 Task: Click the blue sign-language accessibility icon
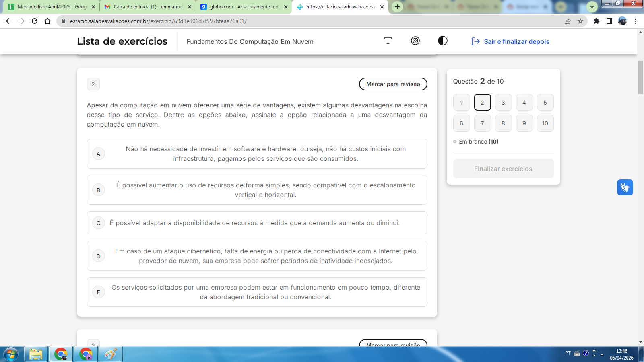coord(625,187)
